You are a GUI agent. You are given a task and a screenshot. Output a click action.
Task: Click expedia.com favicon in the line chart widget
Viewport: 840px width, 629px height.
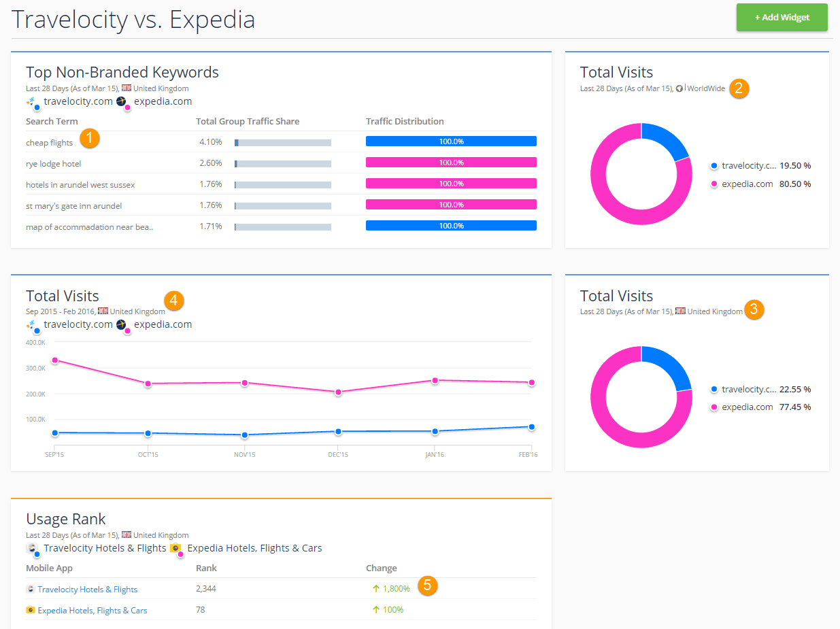121,325
